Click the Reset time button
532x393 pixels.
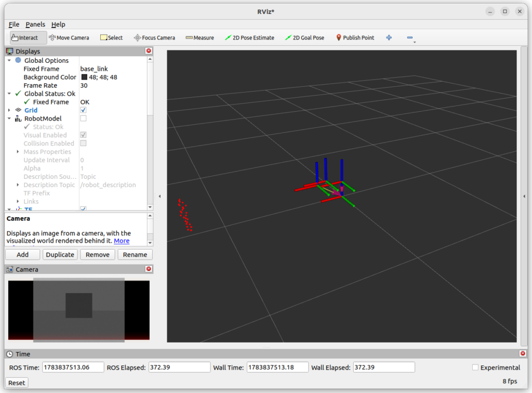[17, 383]
